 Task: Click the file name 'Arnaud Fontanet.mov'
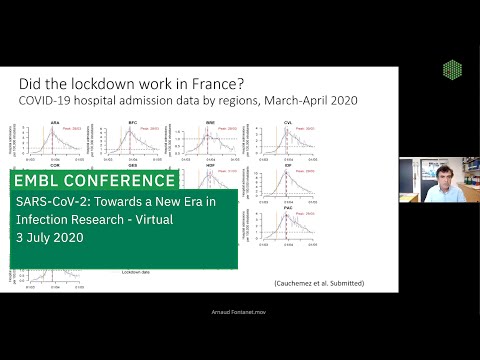click(x=239, y=312)
